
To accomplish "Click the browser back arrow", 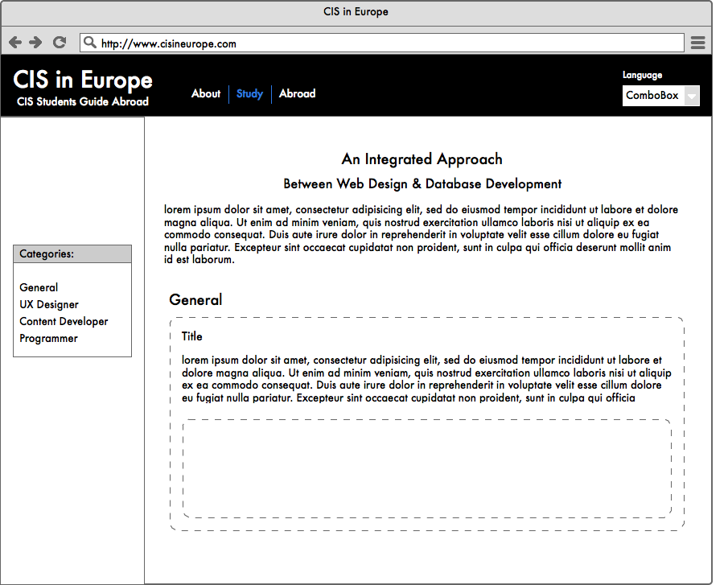I will (x=15, y=43).
